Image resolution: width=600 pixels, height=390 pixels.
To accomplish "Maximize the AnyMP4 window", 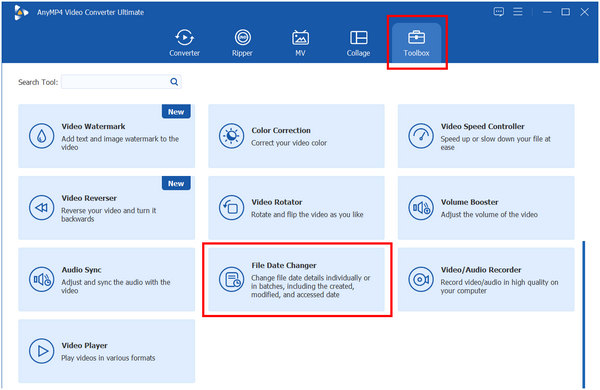I will tap(566, 12).
